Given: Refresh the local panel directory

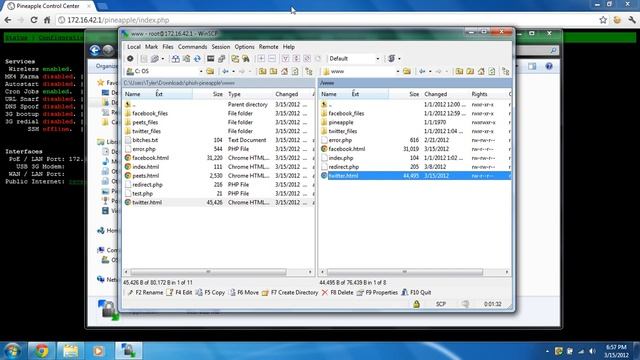Looking at the screenshot, I should click(x=295, y=71).
